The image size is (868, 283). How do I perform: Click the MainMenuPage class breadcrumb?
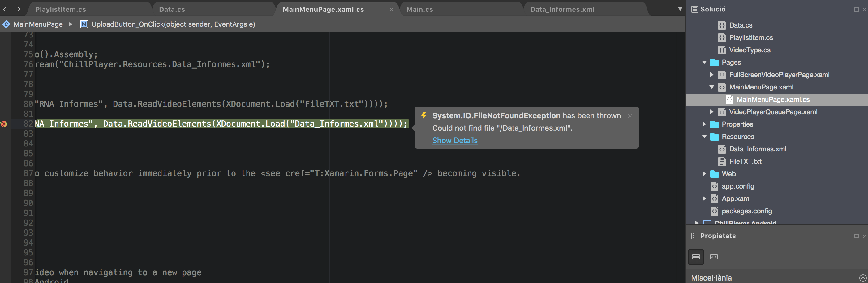[38, 24]
